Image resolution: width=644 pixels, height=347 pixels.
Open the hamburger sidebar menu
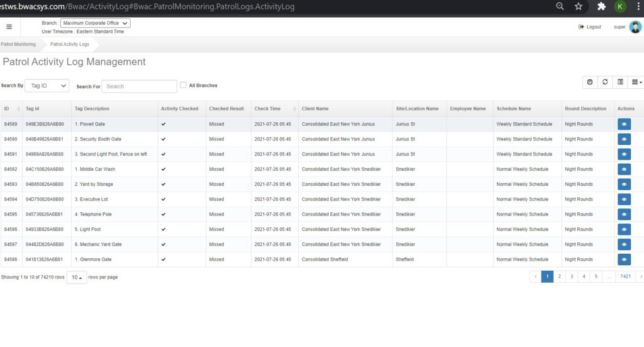(x=9, y=27)
